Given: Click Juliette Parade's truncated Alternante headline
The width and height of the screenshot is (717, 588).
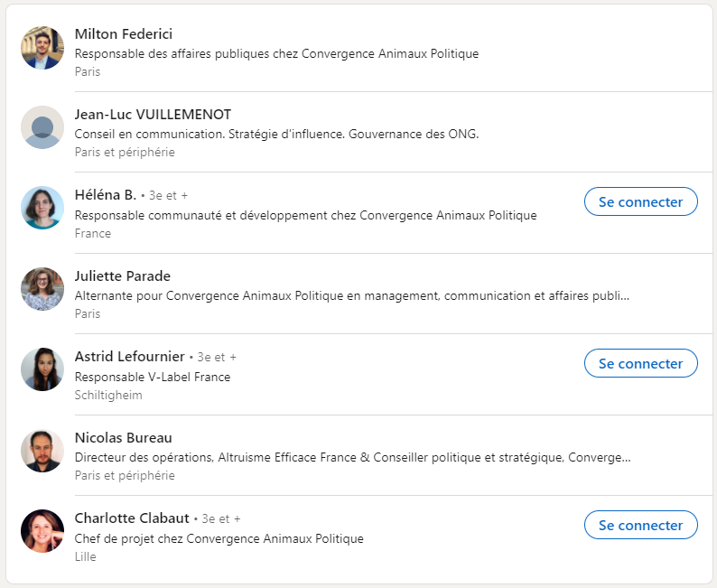Looking at the screenshot, I should tap(352, 295).
